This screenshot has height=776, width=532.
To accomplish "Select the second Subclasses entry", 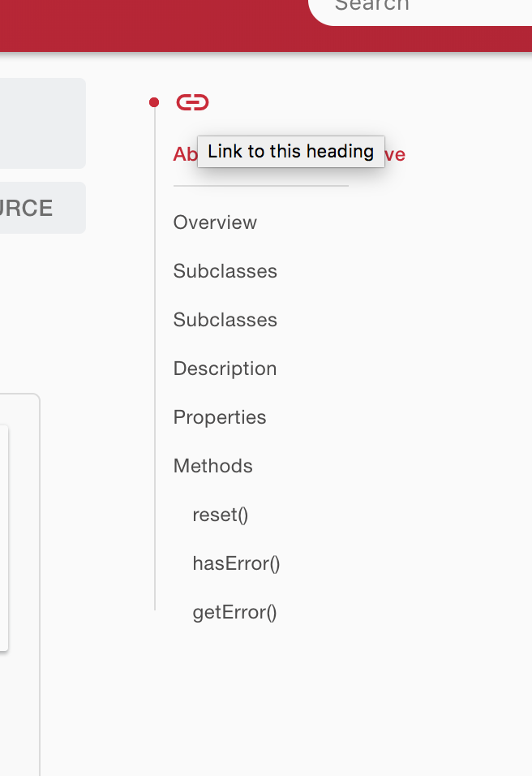I will [225, 320].
